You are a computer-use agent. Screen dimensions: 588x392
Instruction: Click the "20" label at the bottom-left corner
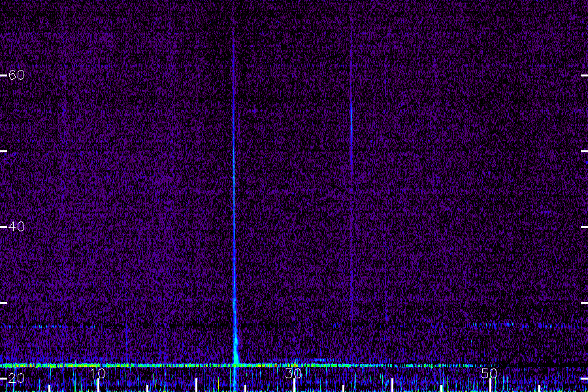pos(16,378)
